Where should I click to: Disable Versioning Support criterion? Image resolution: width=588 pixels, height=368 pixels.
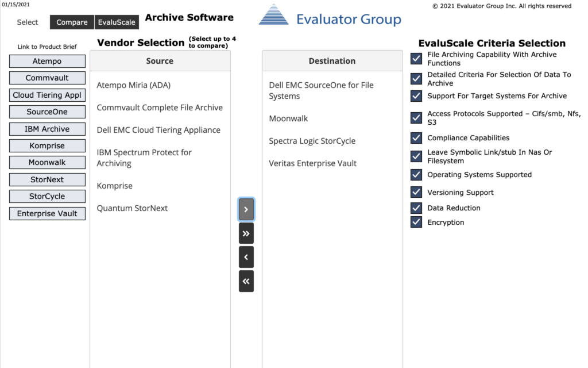[x=416, y=192]
